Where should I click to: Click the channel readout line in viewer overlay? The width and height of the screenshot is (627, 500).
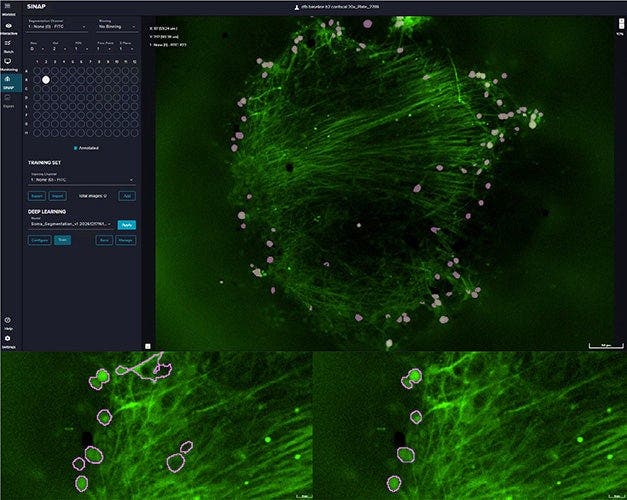pos(168,45)
